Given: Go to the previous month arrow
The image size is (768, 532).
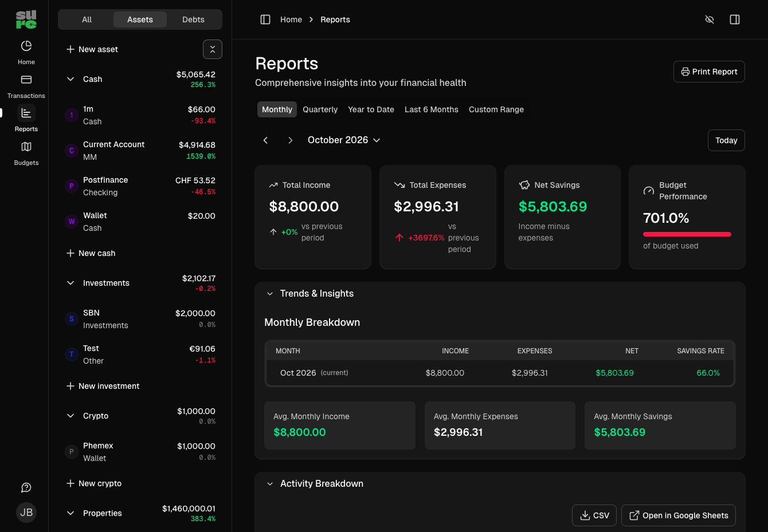Looking at the screenshot, I should pos(265,140).
